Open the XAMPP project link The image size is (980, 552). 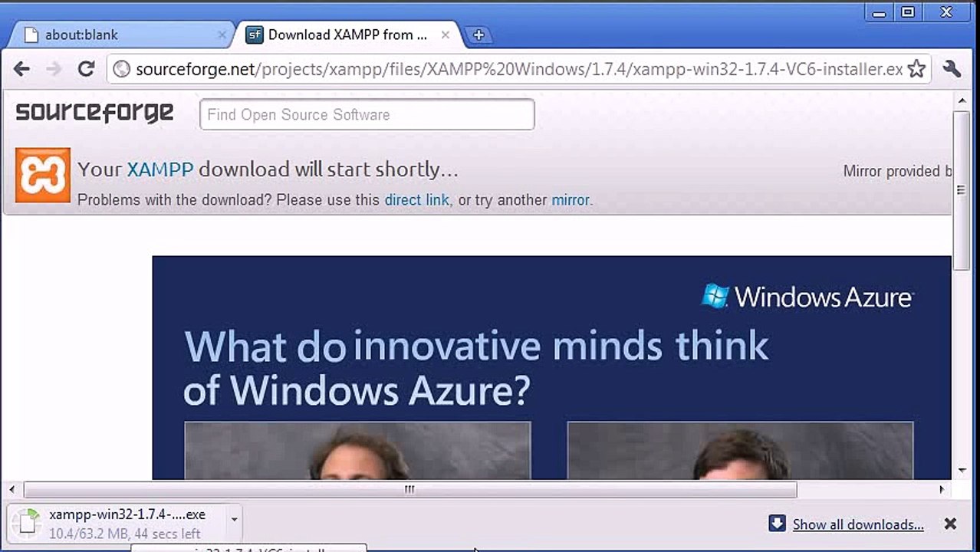tap(159, 169)
